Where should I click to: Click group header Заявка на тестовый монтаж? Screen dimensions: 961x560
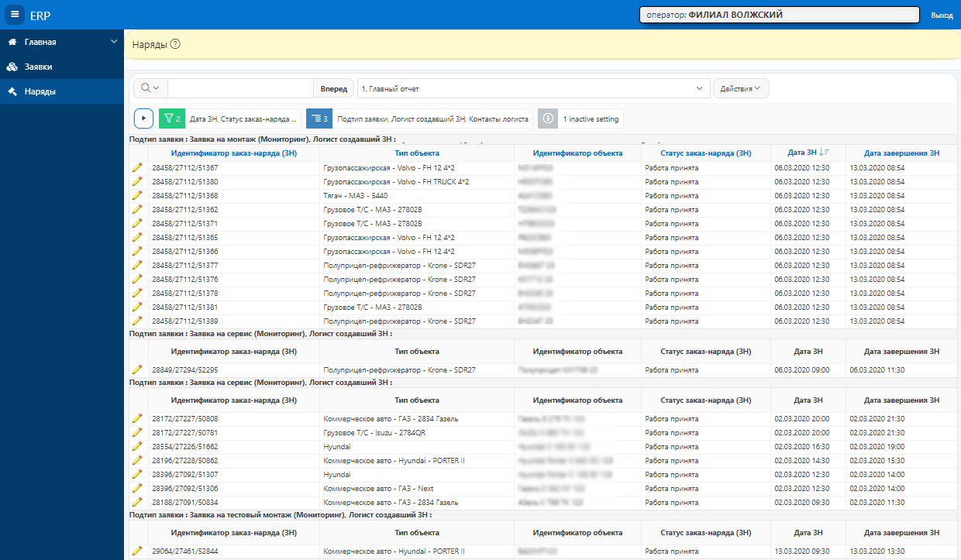(281, 514)
